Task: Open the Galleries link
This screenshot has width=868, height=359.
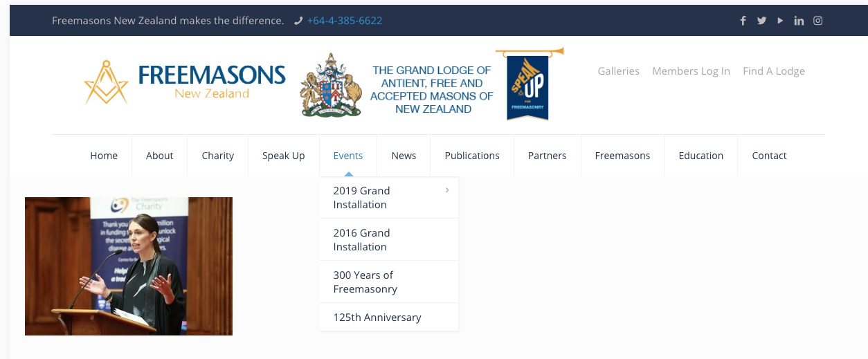Action: pos(619,71)
